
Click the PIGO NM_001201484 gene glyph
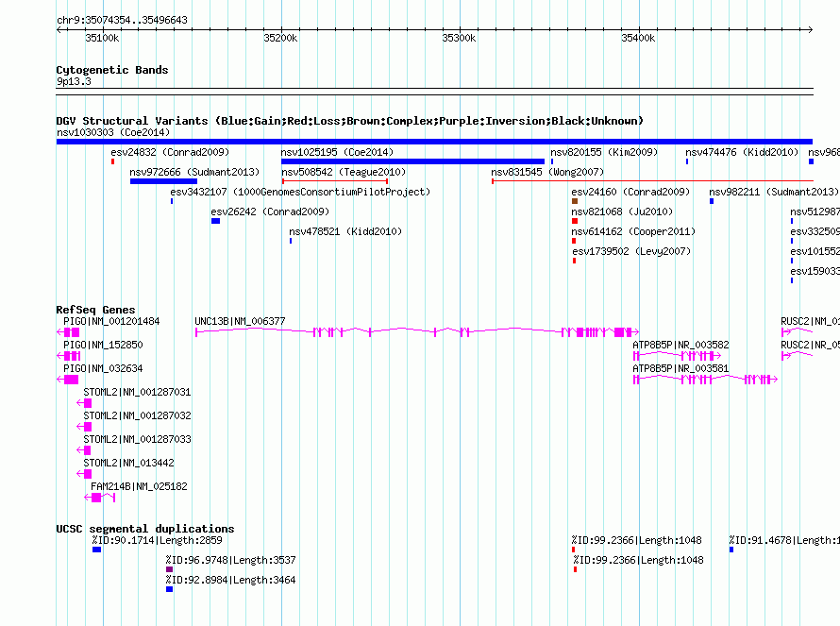[68, 332]
